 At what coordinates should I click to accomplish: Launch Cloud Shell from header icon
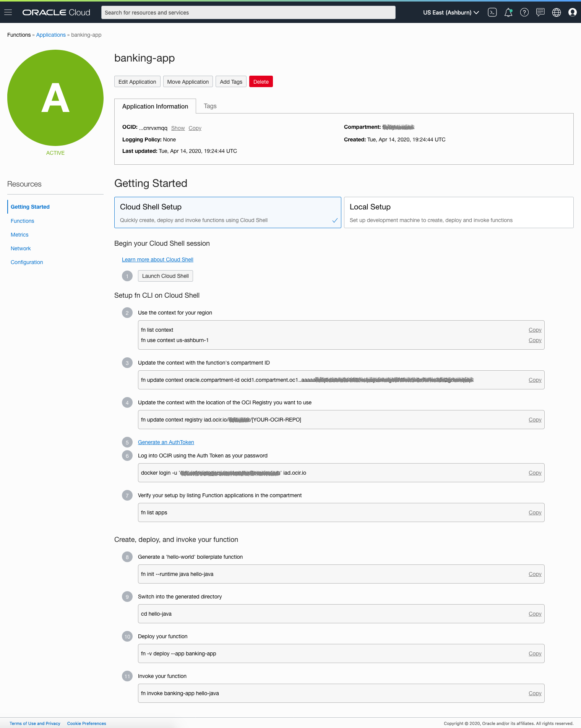pyautogui.click(x=492, y=13)
